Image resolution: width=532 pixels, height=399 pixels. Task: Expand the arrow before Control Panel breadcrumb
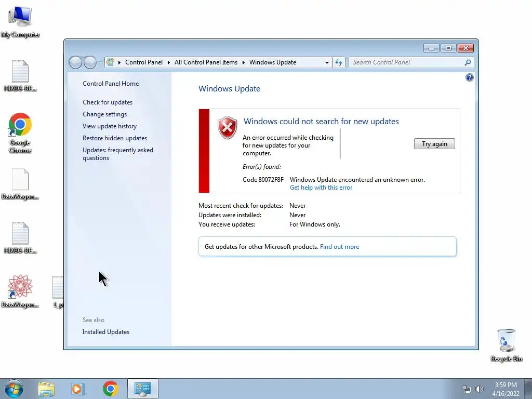click(x=119, y=62)
